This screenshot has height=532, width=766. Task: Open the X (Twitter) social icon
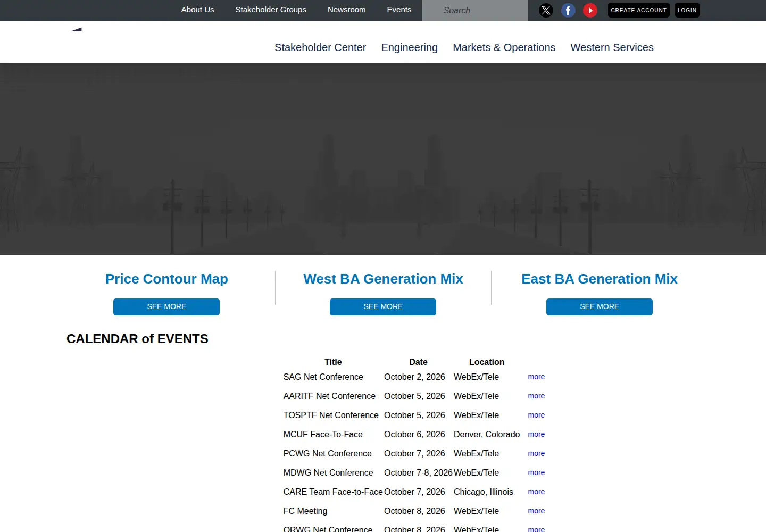click(546, 10)
